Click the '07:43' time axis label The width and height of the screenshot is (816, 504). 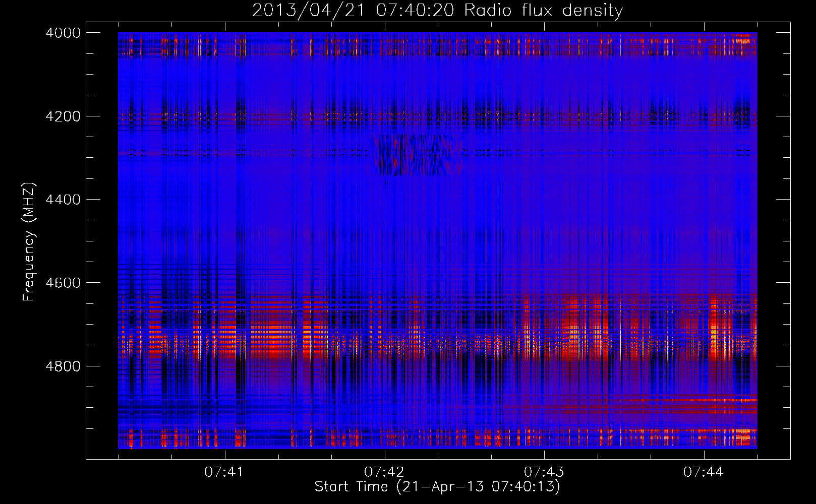click(x=544, y=472)
